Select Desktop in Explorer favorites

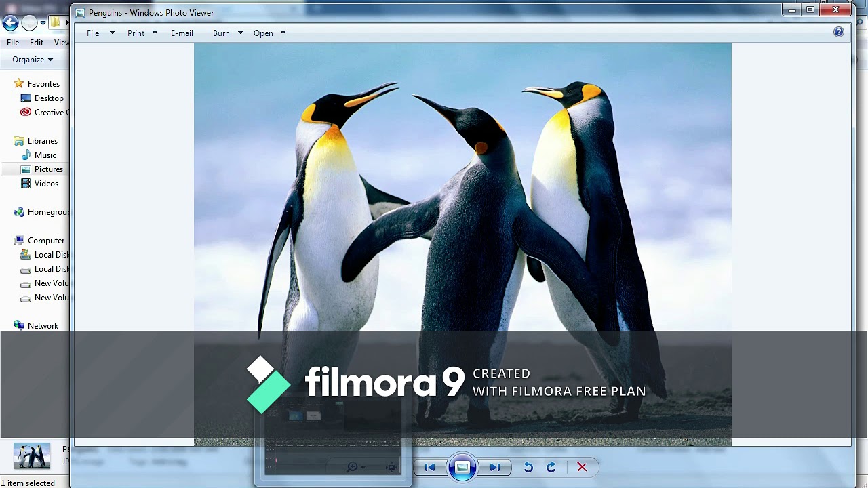tap(49, 98)
